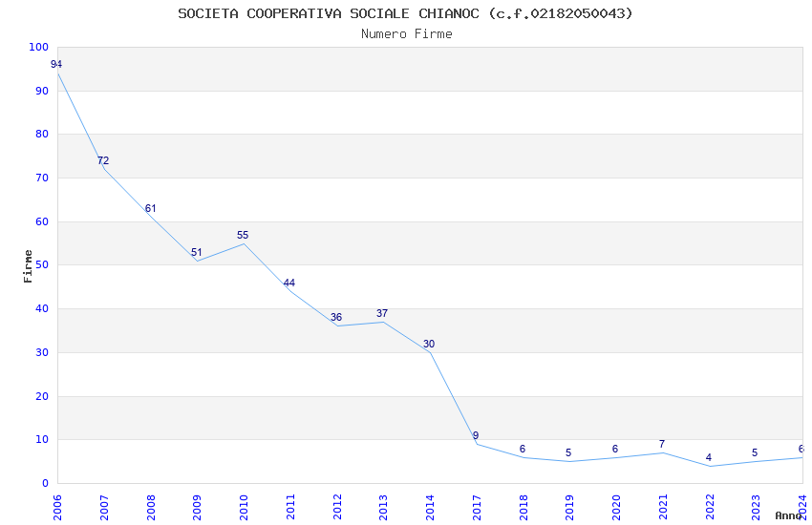This screenshot has height=525, width=812.
Task: Click y-axis value 0
Action: coord(45,484)
